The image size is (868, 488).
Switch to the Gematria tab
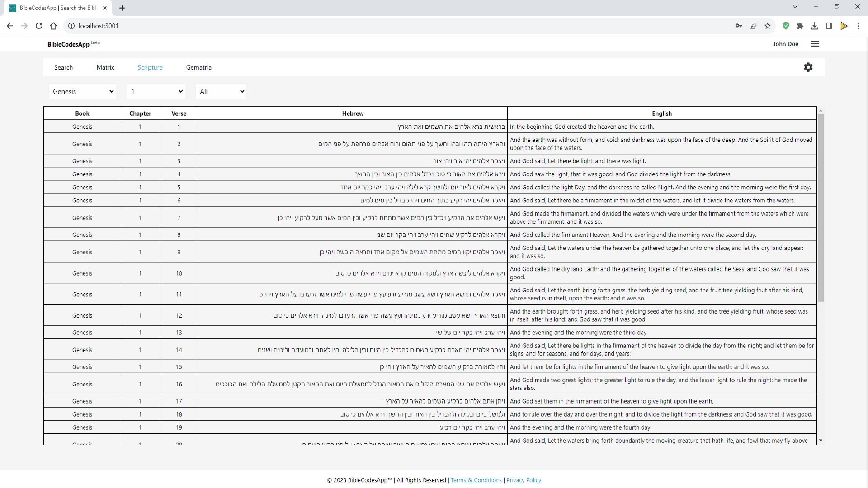(198, 67)
